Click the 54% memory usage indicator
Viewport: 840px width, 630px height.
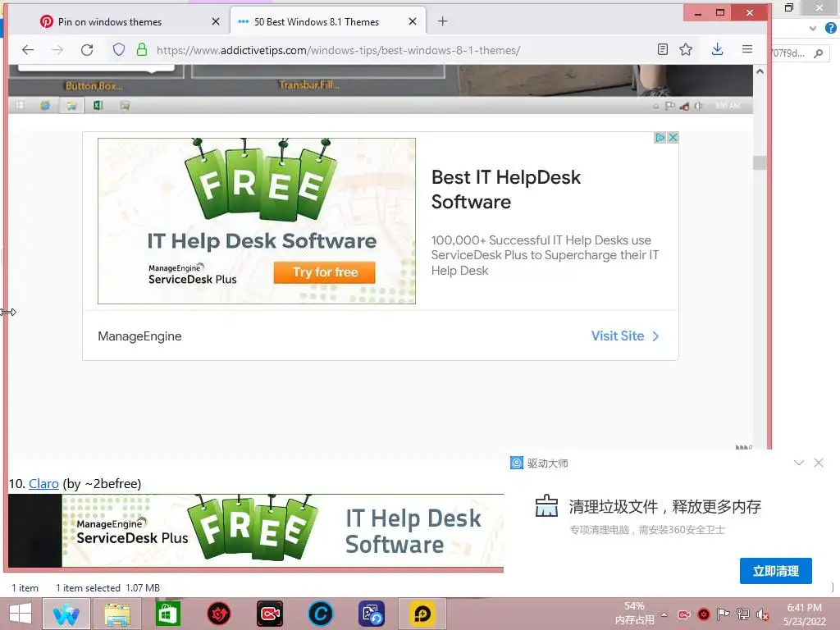pos(634,614)
